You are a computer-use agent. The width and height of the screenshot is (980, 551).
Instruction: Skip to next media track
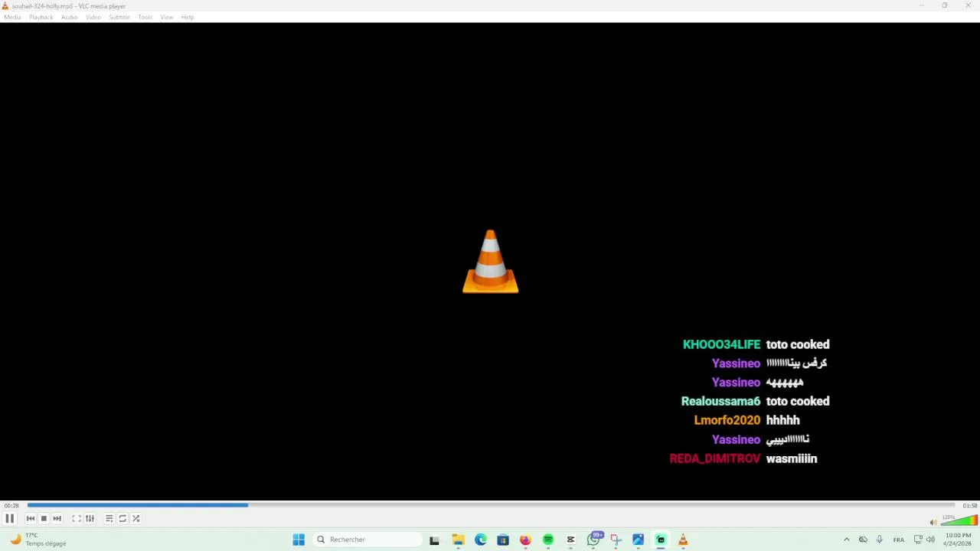57,518
